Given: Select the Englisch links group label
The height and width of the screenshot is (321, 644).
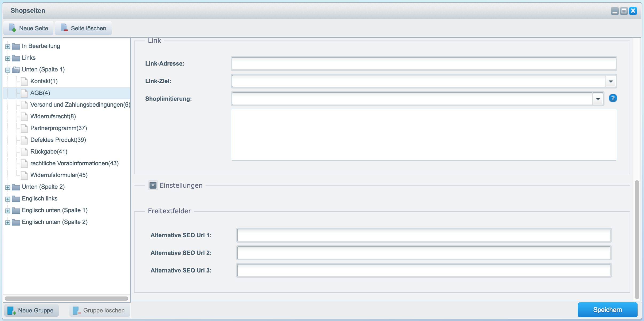Looking at the screenshot, I should [x=40, y=199].
